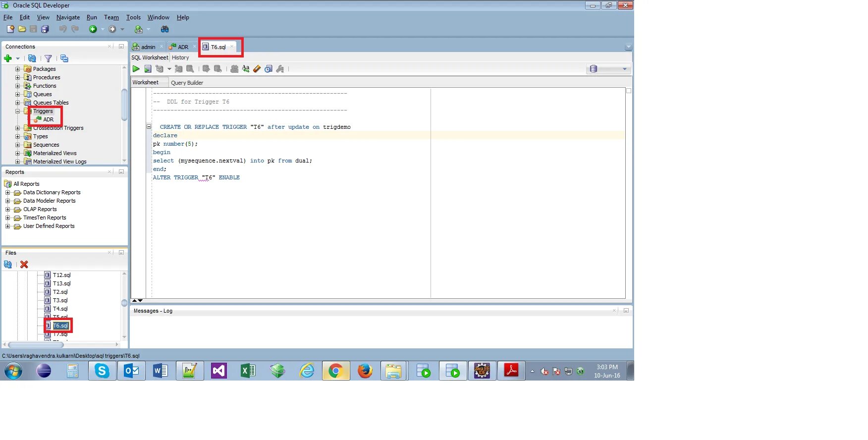Open Firefox from the taskbar

pos(365,371)
